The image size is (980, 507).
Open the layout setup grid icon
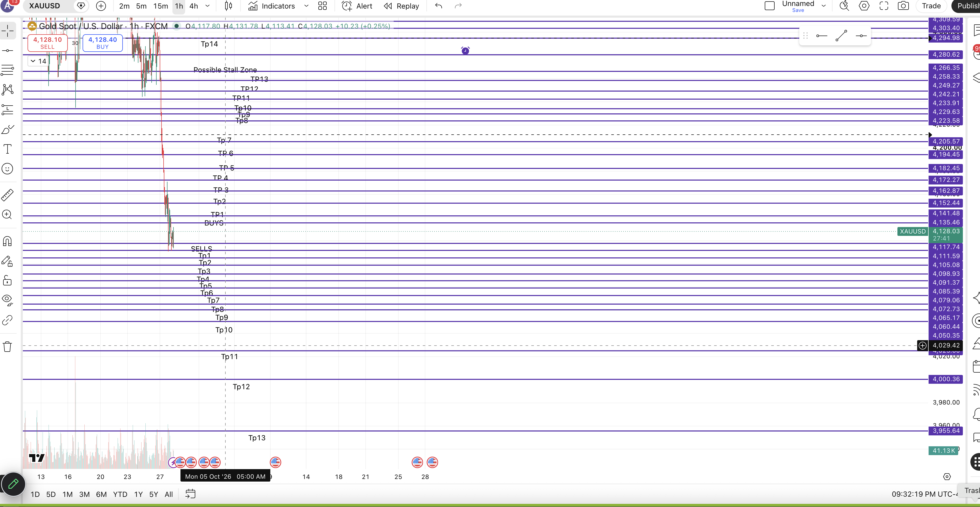point(322,6)
